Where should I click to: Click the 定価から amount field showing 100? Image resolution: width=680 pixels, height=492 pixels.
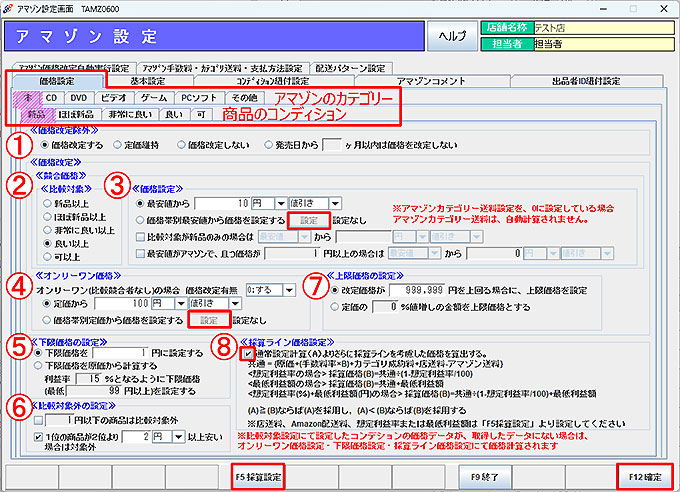click(122, 303)
